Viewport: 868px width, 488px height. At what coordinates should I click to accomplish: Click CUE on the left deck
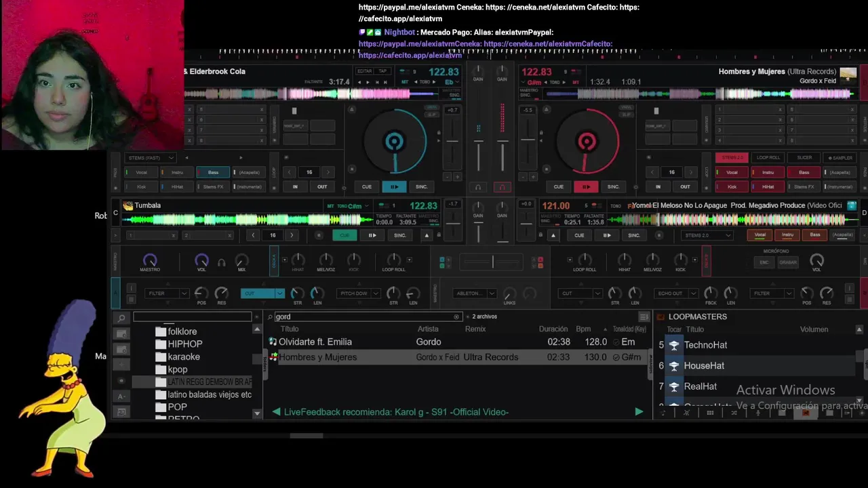(x=366, y=186)
